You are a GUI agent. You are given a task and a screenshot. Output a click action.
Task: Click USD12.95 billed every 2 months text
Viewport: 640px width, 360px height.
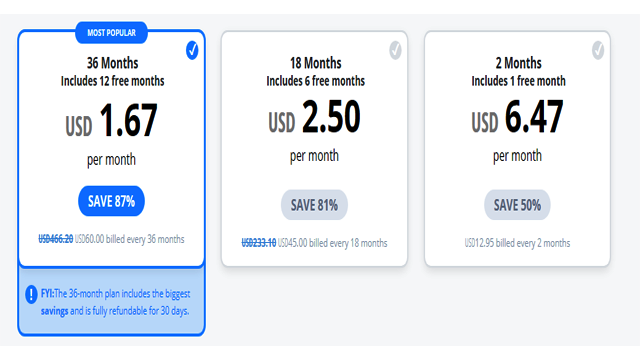click(x=517, y=243)
